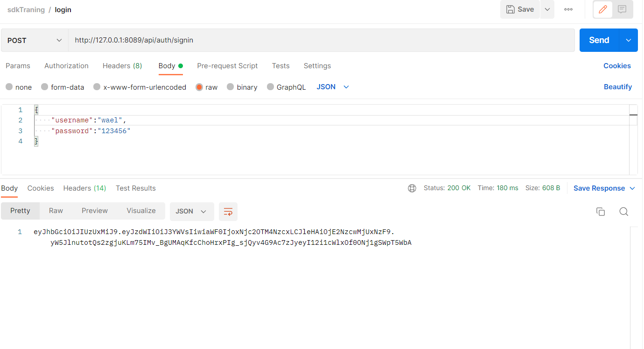Send the request

point(599,40)
